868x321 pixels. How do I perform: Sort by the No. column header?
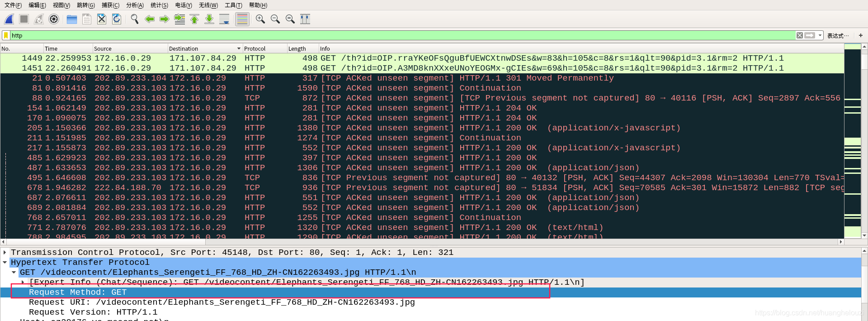(x=22, y=48)
